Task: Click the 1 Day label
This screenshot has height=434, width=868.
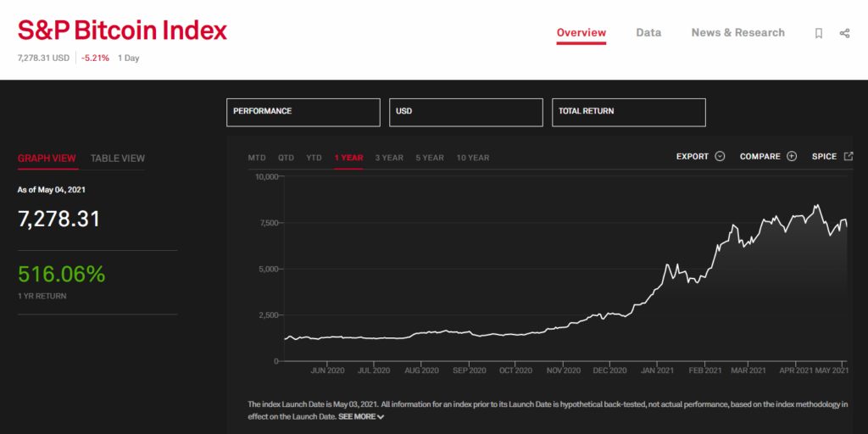Action: (x=129, y=58)
